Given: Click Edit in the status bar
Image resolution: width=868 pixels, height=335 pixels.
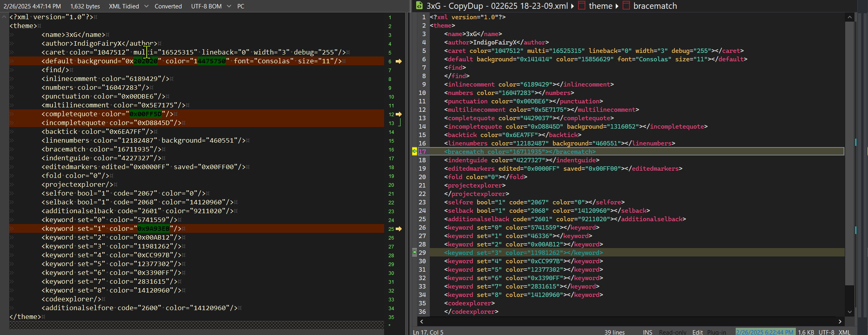Looking at the screenshot, I should point(698,332).
